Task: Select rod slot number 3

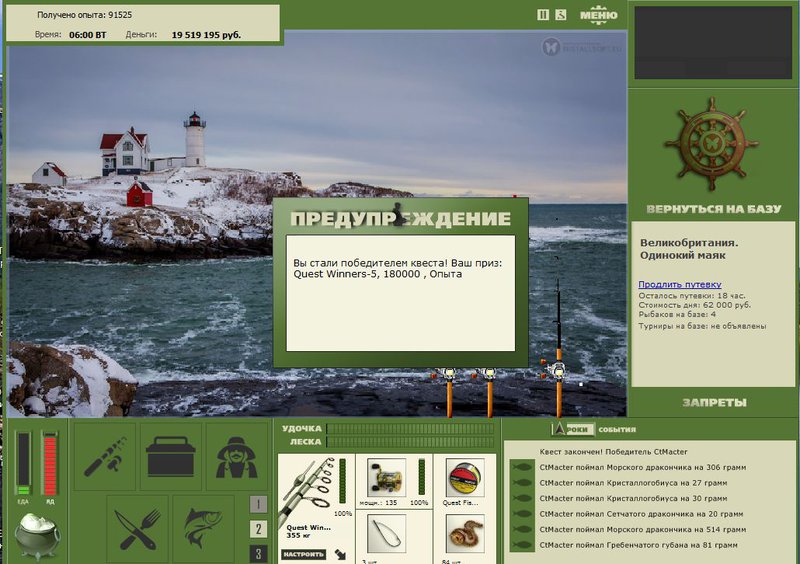Action: pyautogui.click(x=258, y=554)
